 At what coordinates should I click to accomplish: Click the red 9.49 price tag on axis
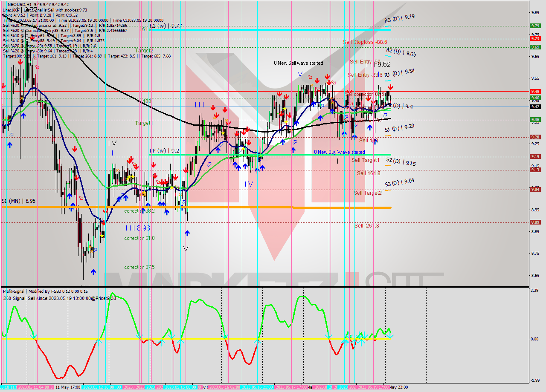coord(535,91)
